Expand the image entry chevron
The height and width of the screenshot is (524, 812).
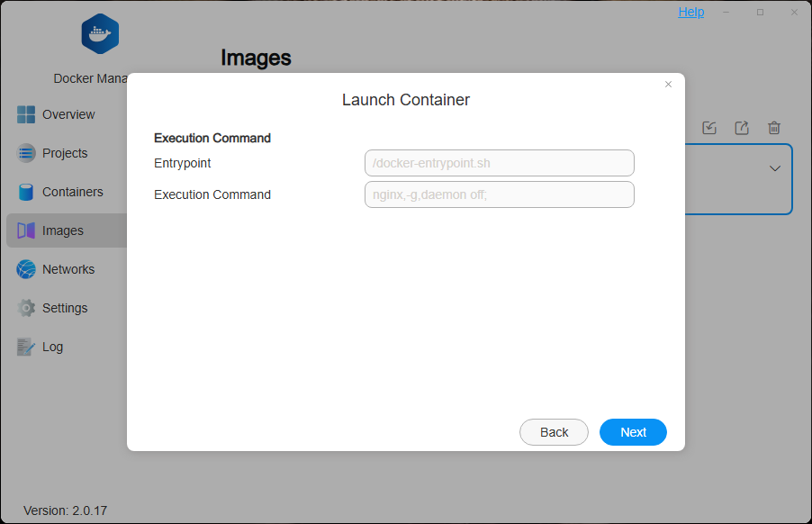[773, 168]
